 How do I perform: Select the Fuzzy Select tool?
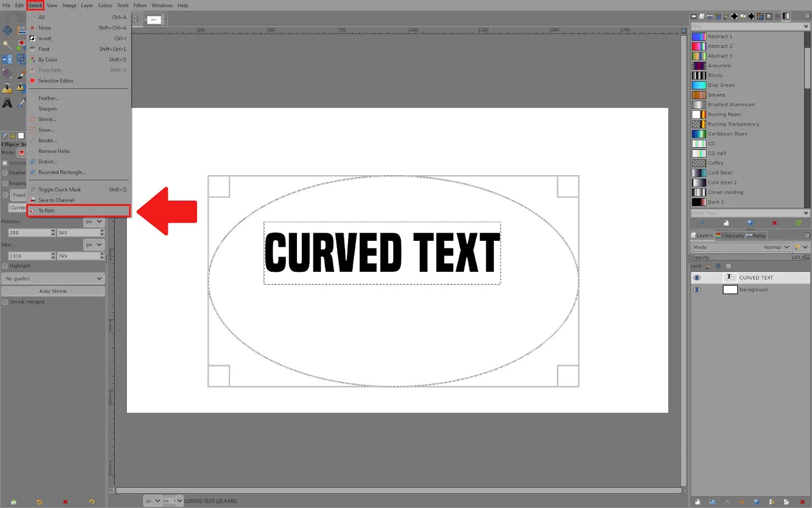pos(7,44)
